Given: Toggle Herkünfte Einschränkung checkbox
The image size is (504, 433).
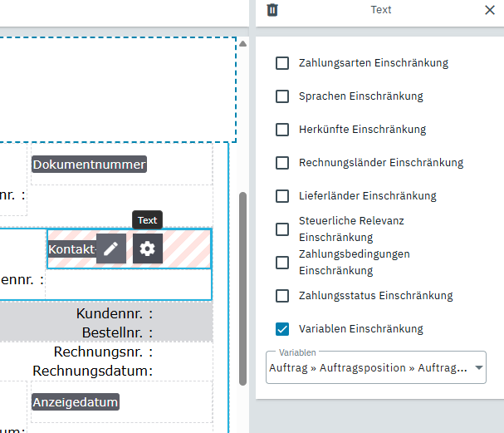Looking at the screenshot, I should coord(282,130).
